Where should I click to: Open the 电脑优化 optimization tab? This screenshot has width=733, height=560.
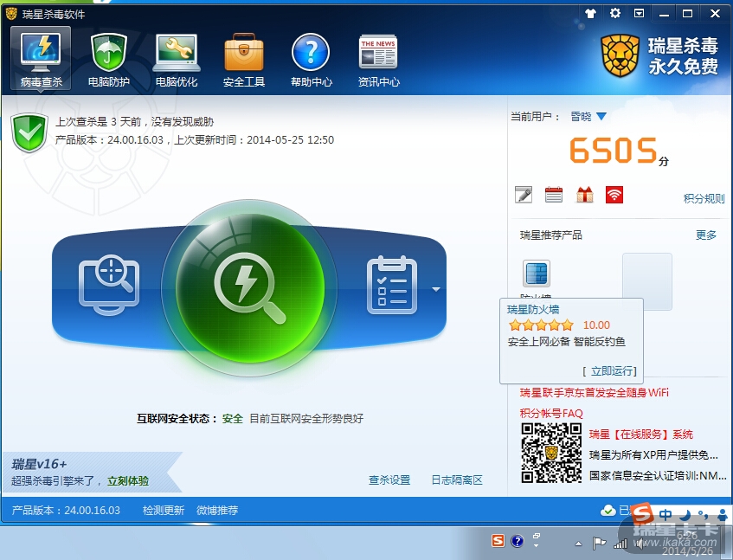coord(177,60)
